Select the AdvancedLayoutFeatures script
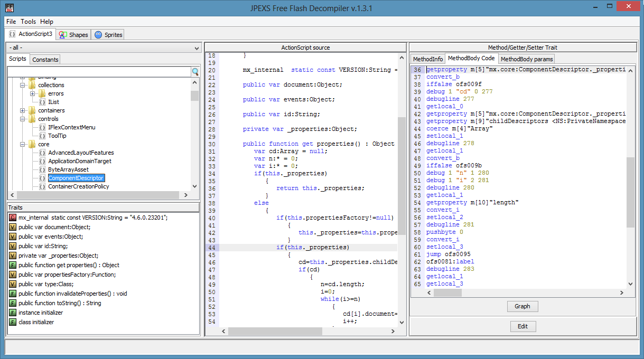Image resolution: width=644 pixels, height=359 pixels. coord(81,153)
